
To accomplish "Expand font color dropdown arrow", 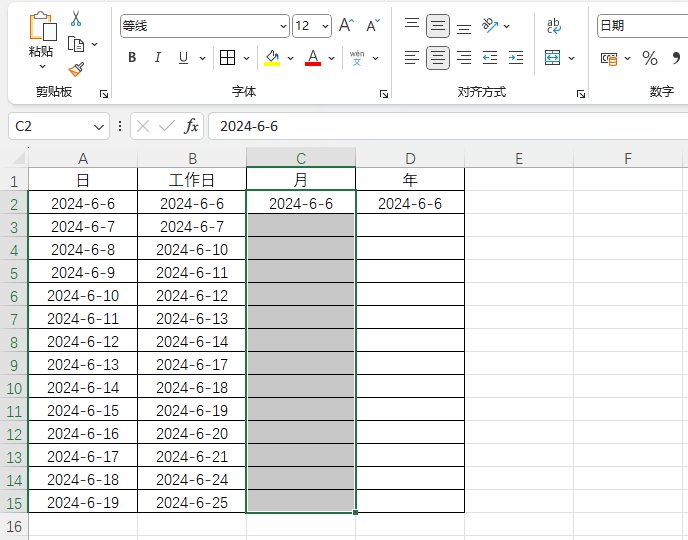I will 331,58.
